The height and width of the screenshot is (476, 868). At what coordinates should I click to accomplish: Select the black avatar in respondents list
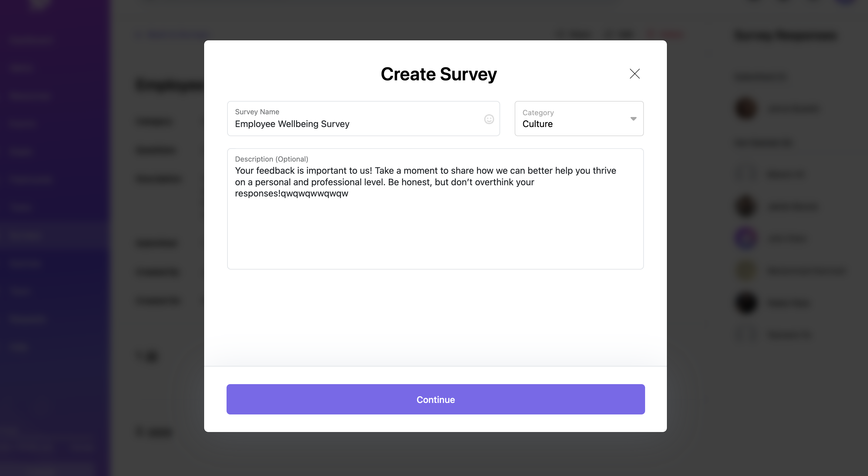pos(746,303)
